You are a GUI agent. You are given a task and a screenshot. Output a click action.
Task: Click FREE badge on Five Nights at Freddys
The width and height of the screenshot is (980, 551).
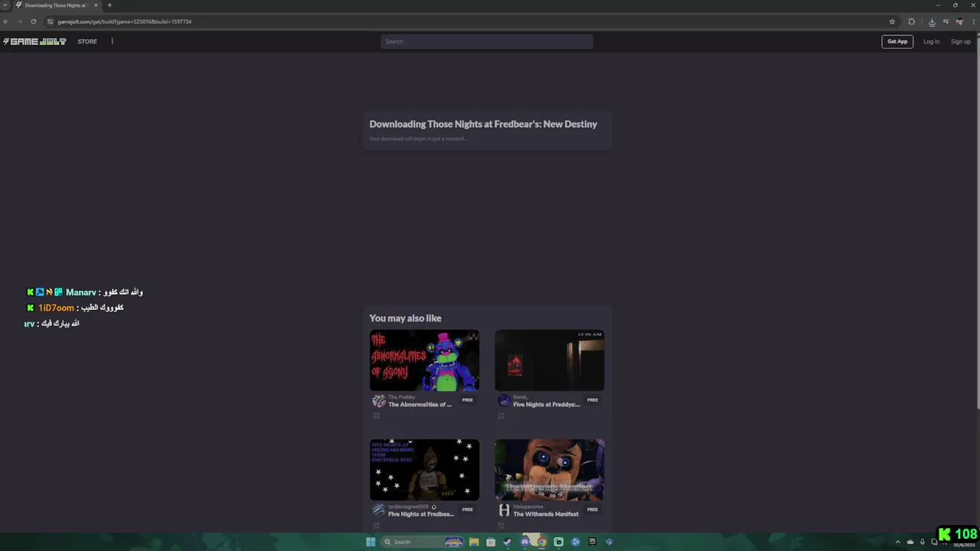(593, 400)
